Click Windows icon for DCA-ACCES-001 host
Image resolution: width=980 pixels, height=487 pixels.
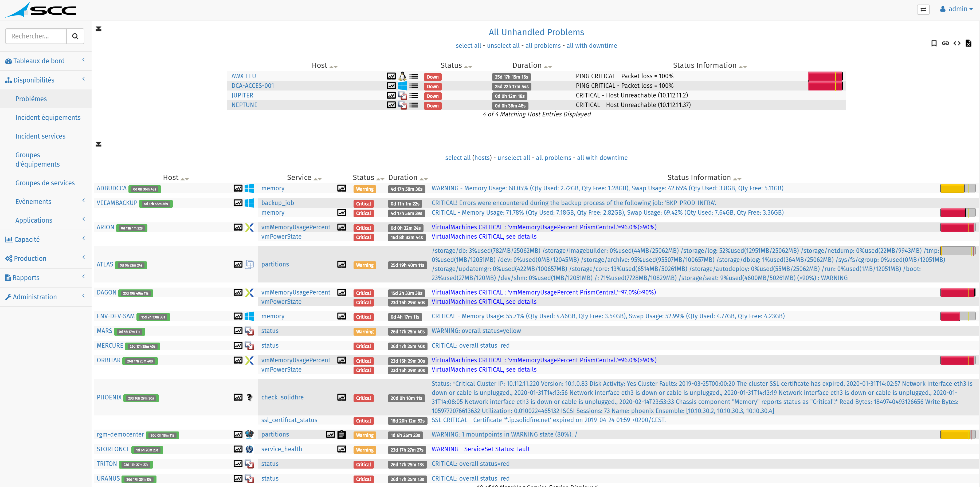402,86
